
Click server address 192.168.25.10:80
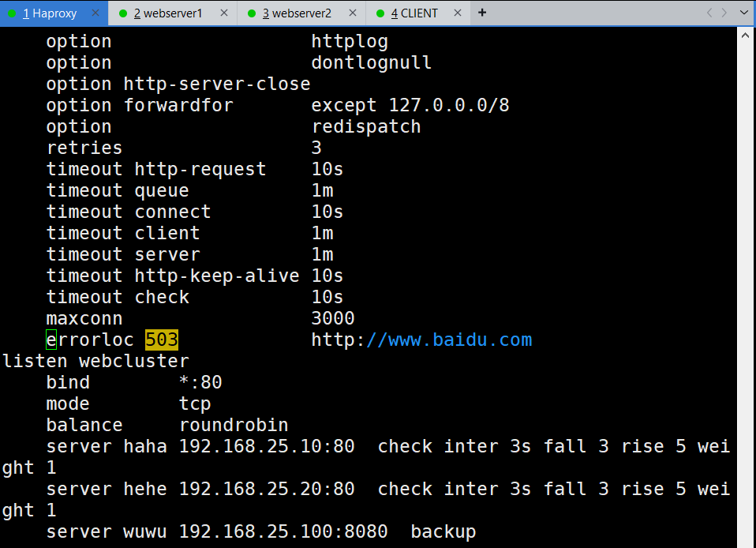pyautogui.click(x=267, y=446)
